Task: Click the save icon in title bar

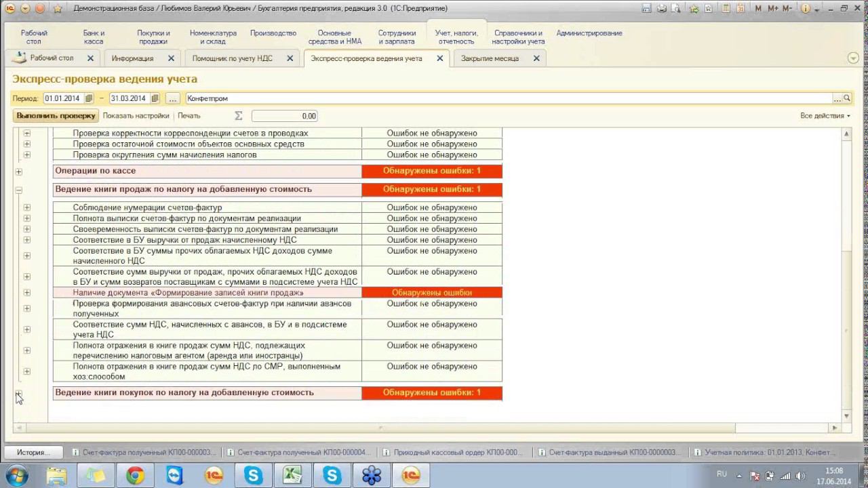Action: [646, 9]
